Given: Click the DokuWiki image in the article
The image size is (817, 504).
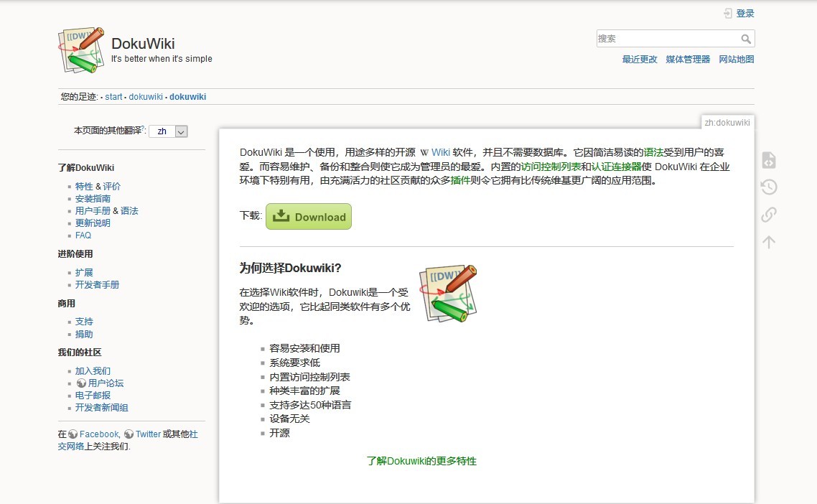Looking at the screenshot, I should (448, 294).
